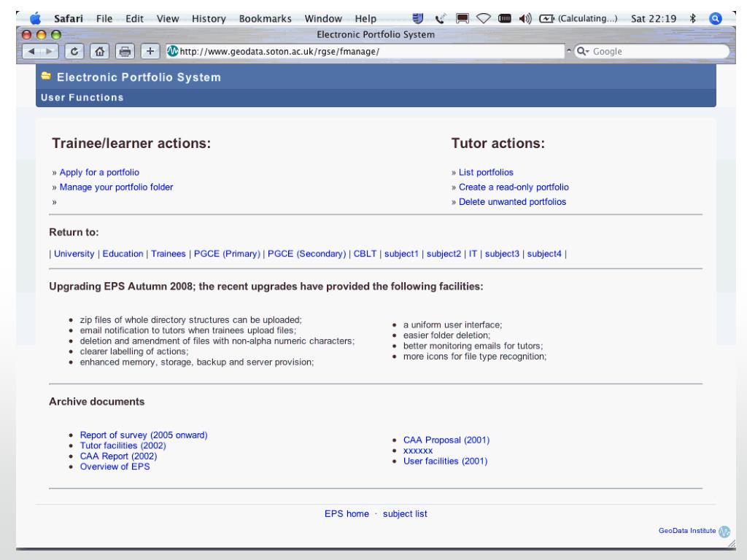Open Create a read-only portfolio link

[x=514, y=187]
